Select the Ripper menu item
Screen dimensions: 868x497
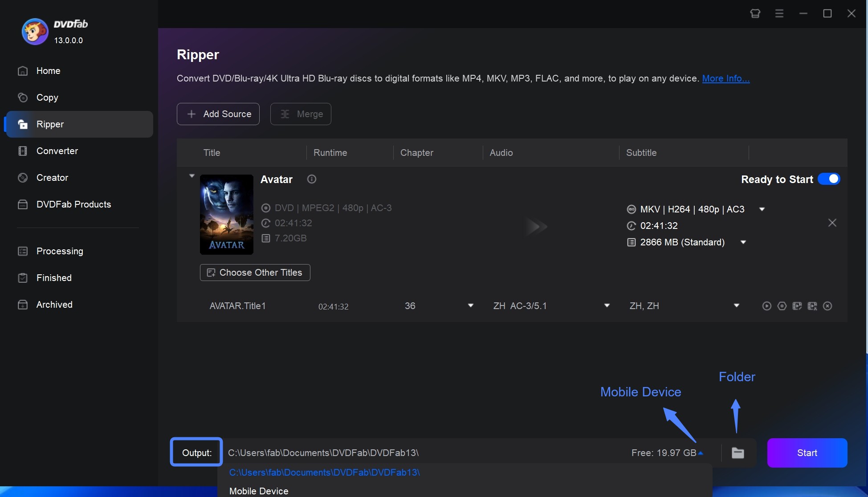tap(49, 124)
